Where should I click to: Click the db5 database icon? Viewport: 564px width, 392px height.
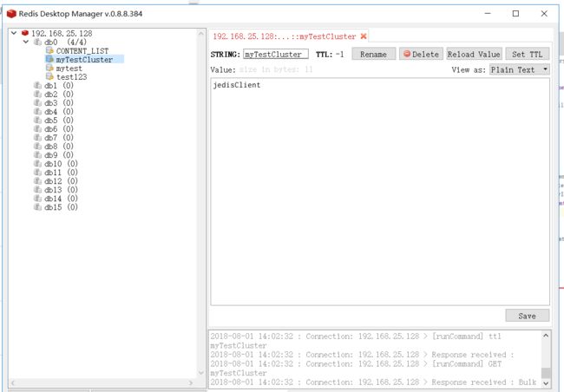click(x=37, y=121)
